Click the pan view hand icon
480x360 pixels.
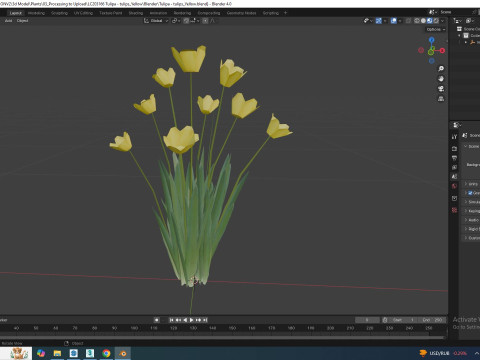tap(441, 79)
